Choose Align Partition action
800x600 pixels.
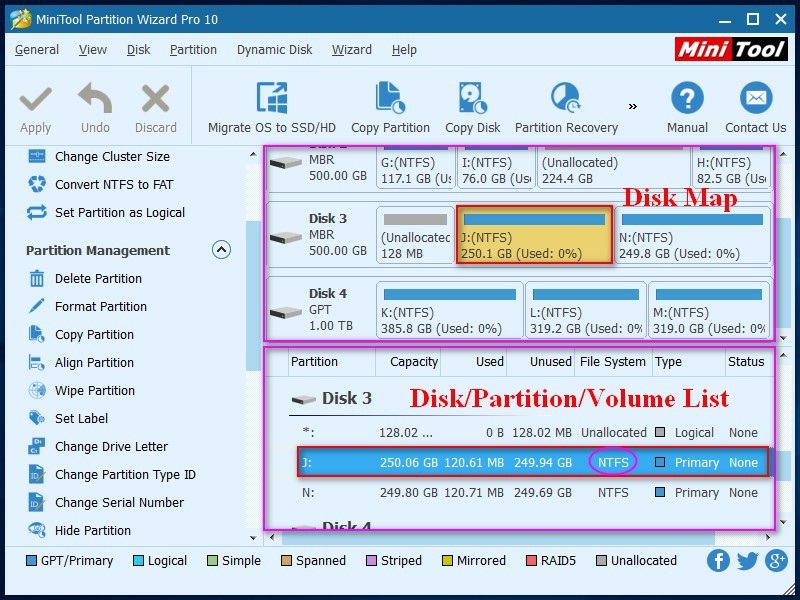pyautogui.click(x=81, y=363)
